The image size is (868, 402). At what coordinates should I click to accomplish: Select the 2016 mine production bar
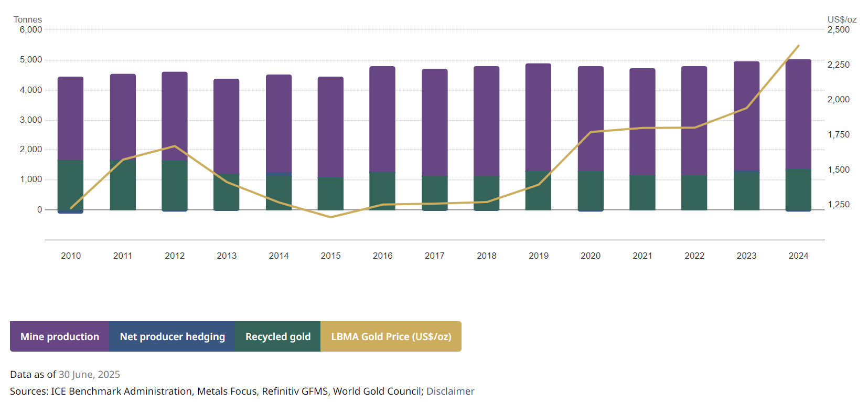click(x=382, y=118)
